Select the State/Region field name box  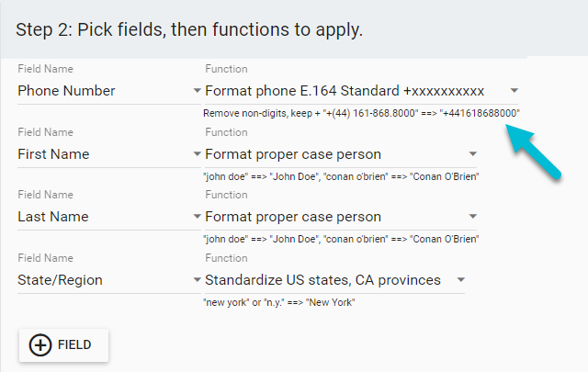coord(109,280)
